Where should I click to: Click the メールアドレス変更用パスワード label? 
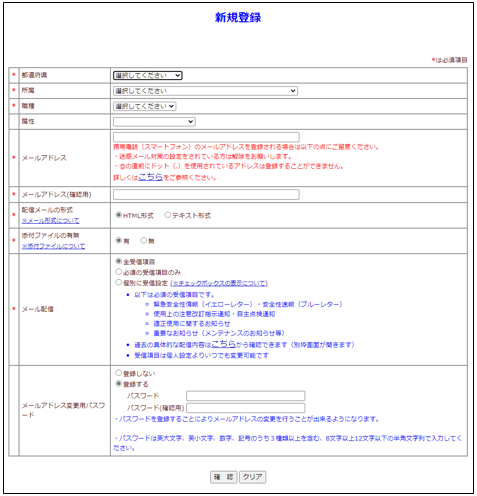click(63, 410)
